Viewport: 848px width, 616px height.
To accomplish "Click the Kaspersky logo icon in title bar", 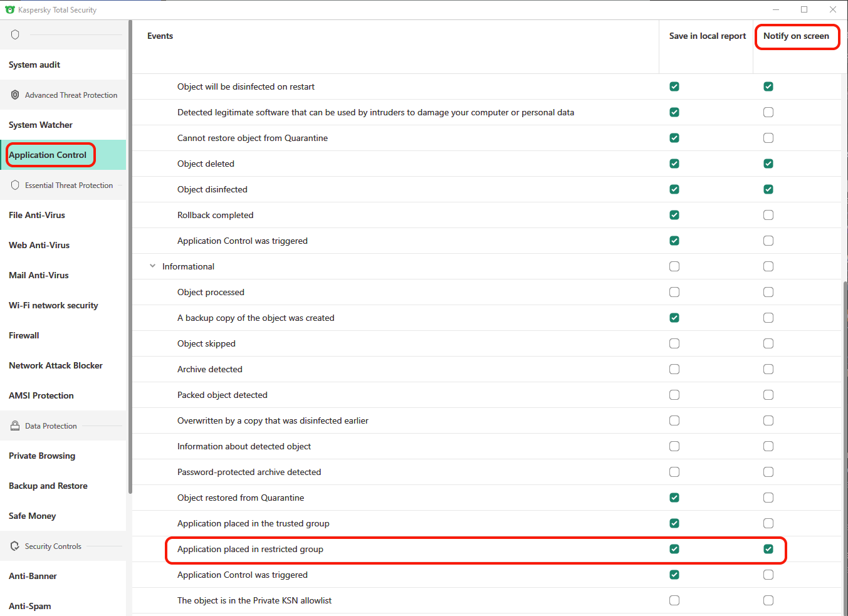I will pos(10,10).
